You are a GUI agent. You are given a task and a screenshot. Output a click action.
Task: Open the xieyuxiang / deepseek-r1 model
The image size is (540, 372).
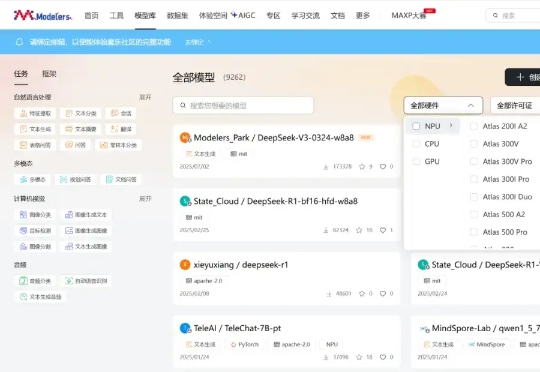pos(241,265)
